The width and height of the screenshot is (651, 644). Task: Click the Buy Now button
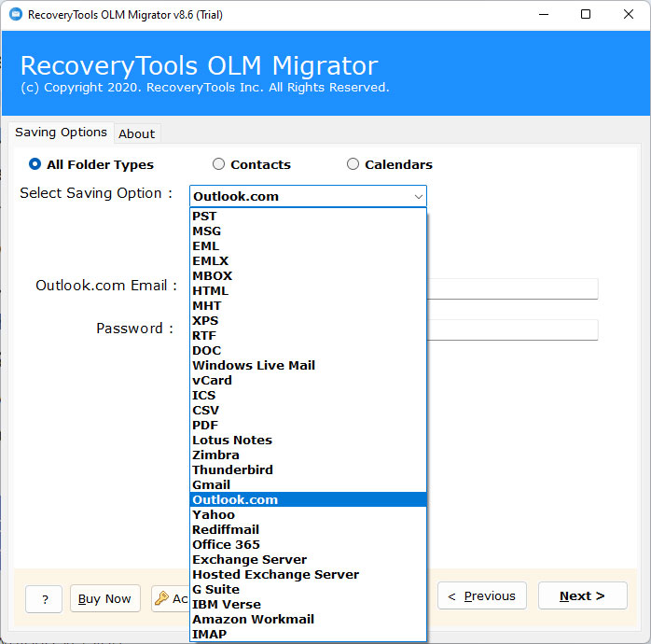click(104, 598)
